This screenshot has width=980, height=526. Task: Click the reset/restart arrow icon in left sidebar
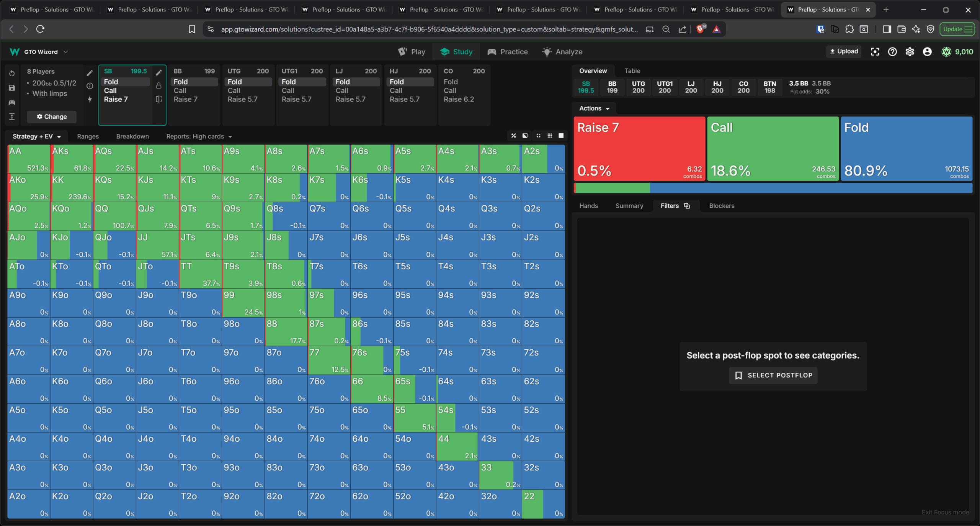(x=12, y=73)
